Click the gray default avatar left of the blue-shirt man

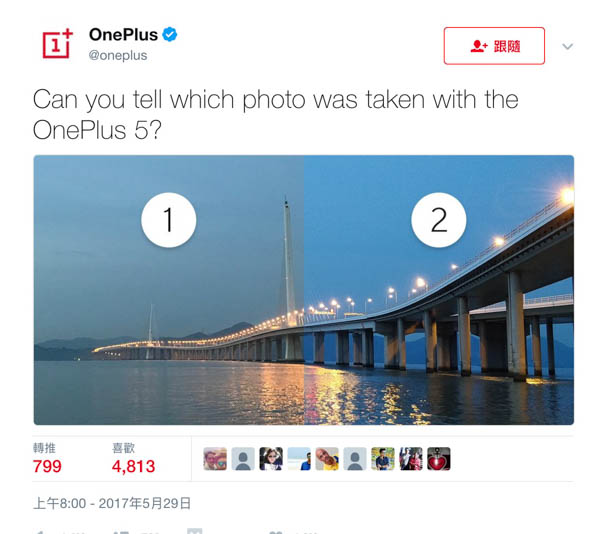coord(355,459)
